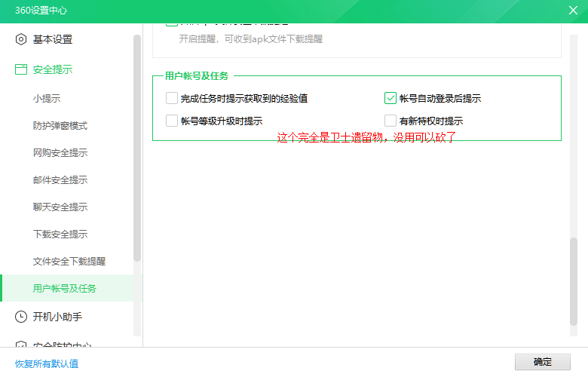Uncheck 帐号自动登录后提示 checkbox
Screen dimensions: 588x377
(390, 98)
